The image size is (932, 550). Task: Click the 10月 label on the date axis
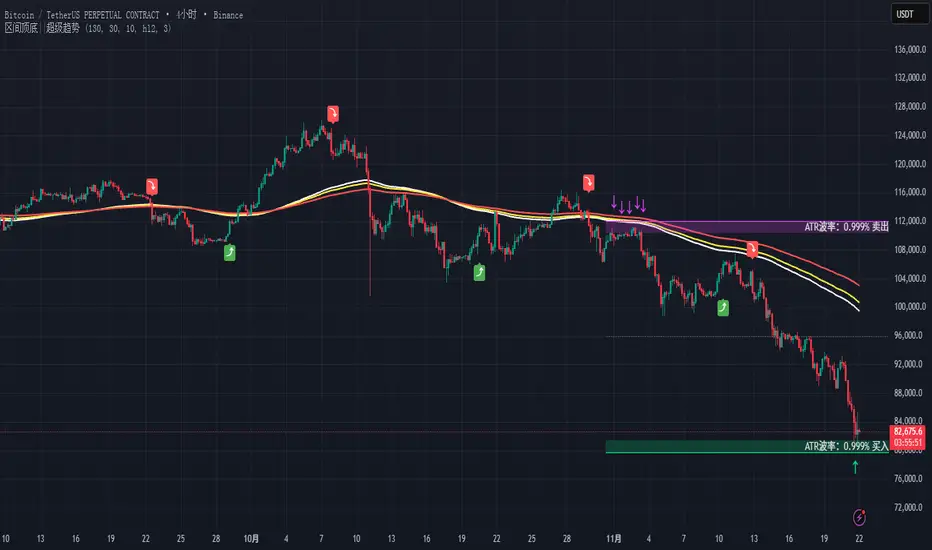(251, 539)
